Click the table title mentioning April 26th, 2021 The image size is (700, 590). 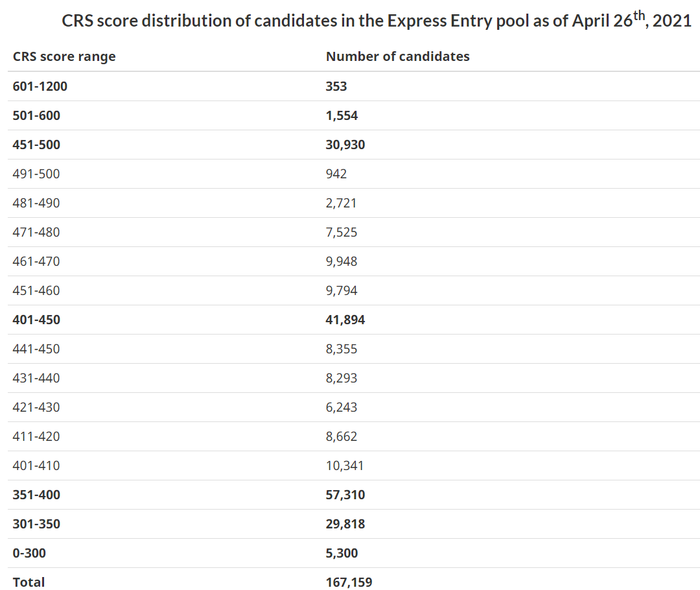coord(376,20)
